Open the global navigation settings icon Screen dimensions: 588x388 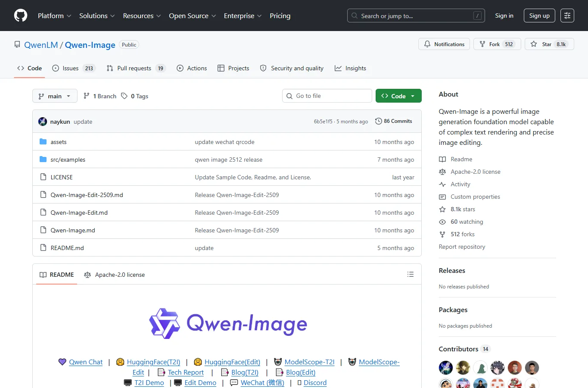tap(567, 16)
